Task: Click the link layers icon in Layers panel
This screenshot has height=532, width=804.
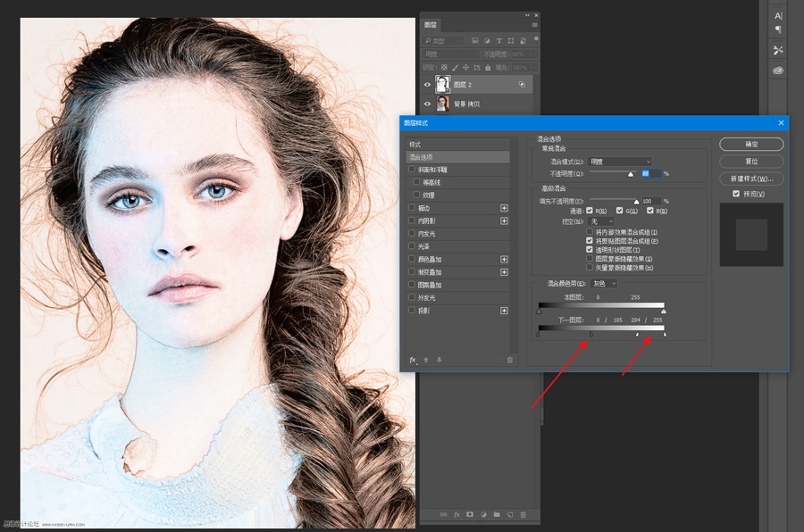Action: tap(442, 515)
